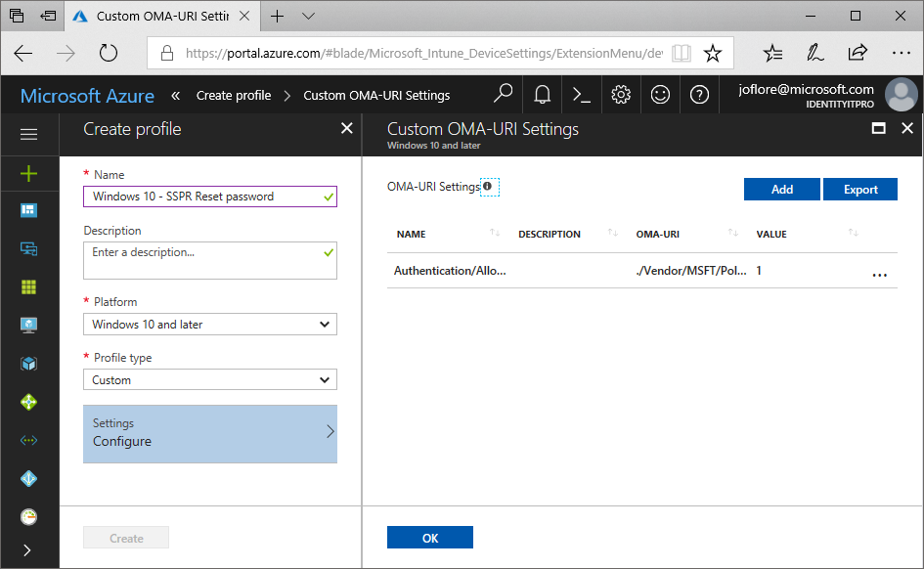Screen dimensions: 924x569
Task: Collapse breadcrumb with double chevron
Action: [x=176, y=96]
